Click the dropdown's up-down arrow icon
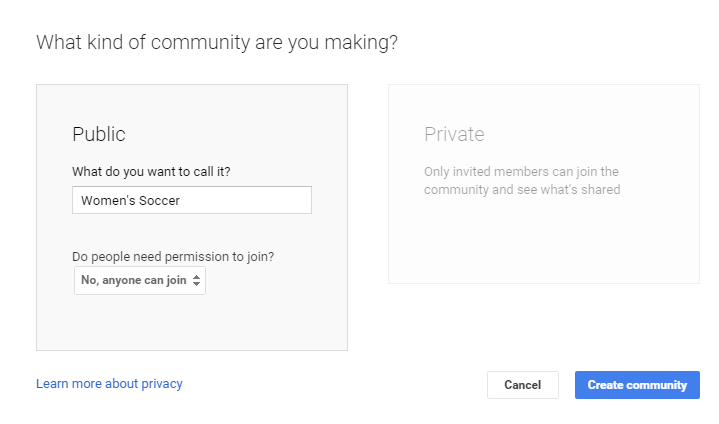The height and width of the screenshot is (424, 719). point(197,281)
